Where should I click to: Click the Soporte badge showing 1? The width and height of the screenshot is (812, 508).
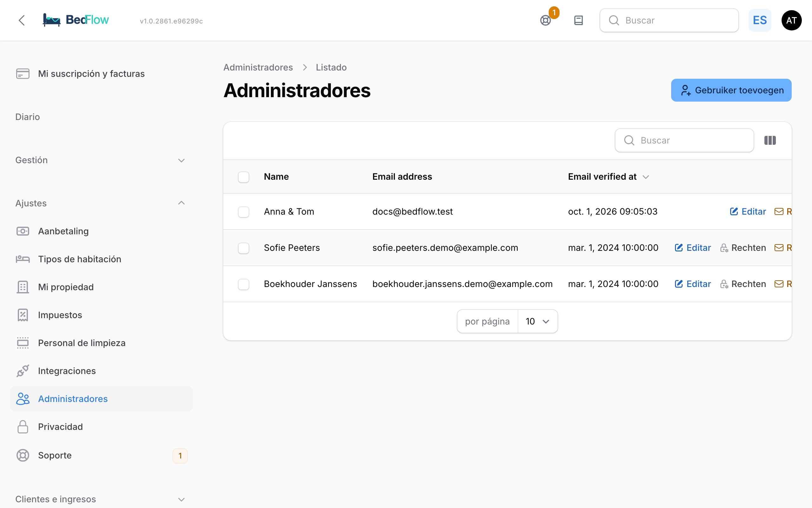pyautogui.click(x=180, y=456)
